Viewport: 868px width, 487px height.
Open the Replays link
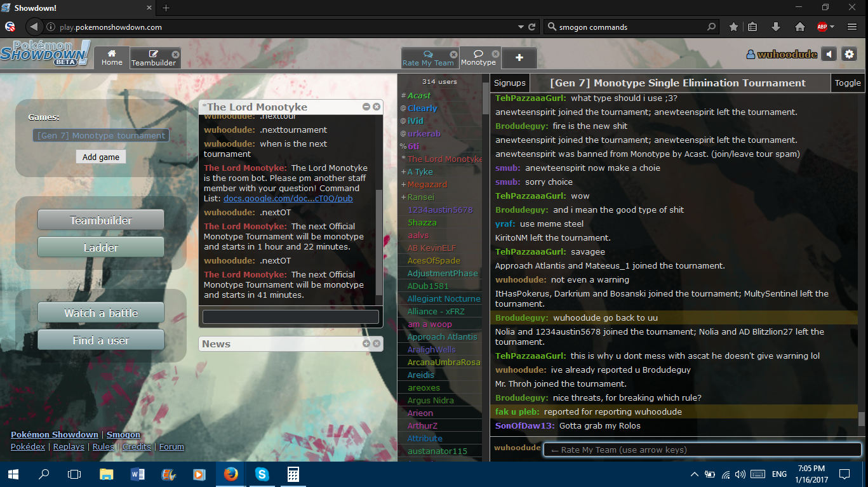(69, 447)
